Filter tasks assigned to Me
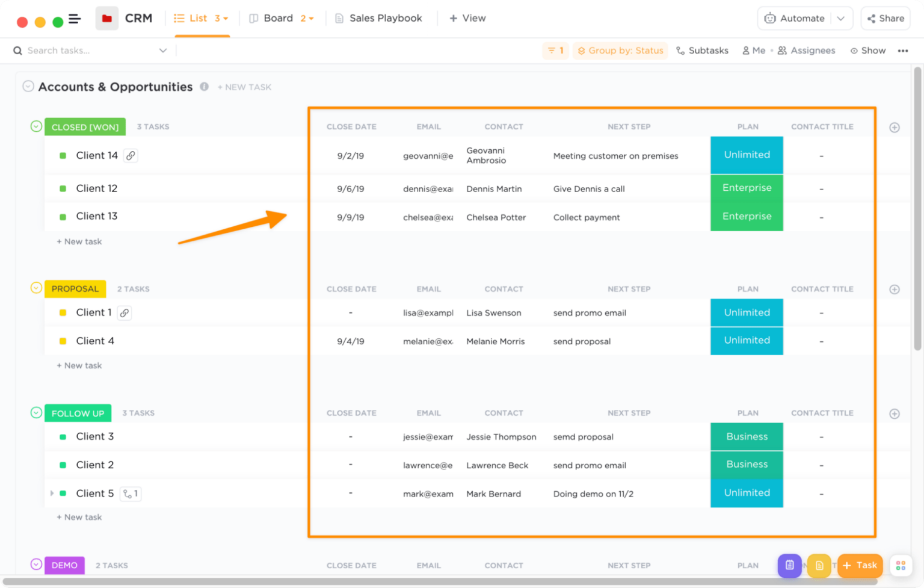Viewport: 924px width, 588px height. 753,51
